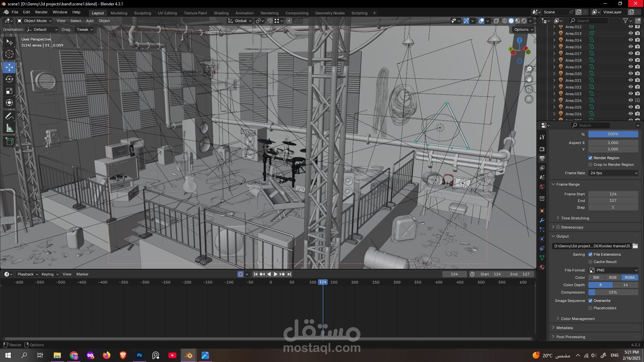Screen dimensions: 644x362
Task: Open the File Format PNG dropdown
Action: pos(613,270)
